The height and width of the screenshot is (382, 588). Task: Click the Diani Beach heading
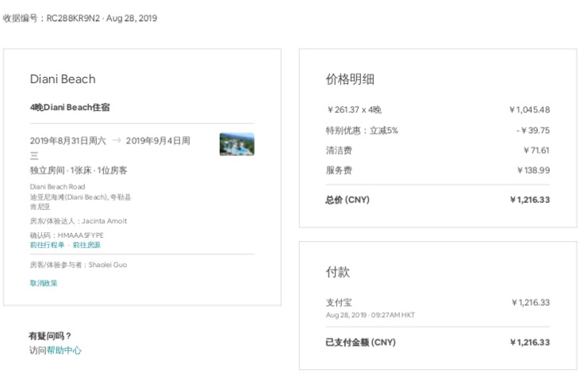pos(63,79)
